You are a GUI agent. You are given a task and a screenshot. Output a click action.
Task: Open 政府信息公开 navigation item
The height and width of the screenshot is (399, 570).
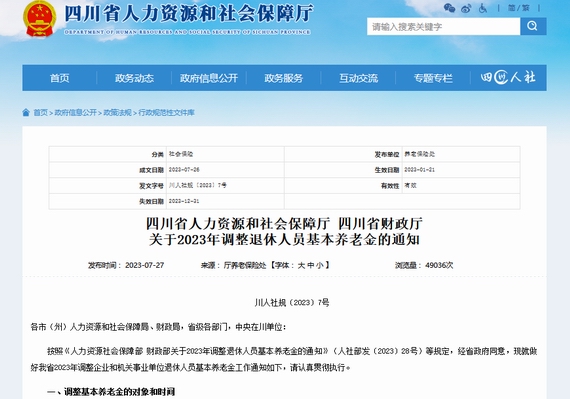click(x=209, y=78)
